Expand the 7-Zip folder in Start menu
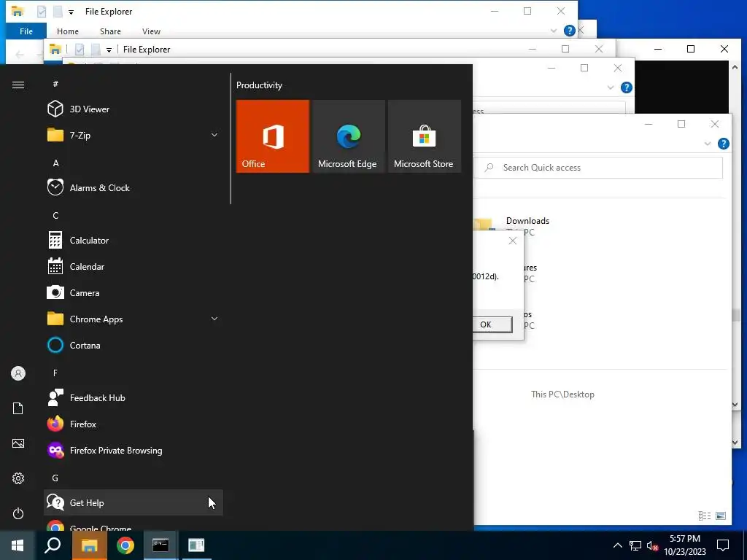747x560 pixels. pyautogui.click(x=133, y=135)
